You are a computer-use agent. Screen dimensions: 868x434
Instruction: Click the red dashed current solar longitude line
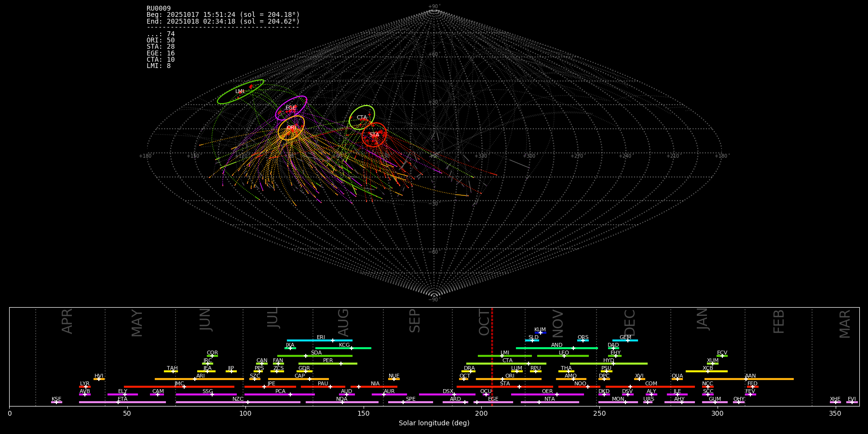(x=492, y=357)
